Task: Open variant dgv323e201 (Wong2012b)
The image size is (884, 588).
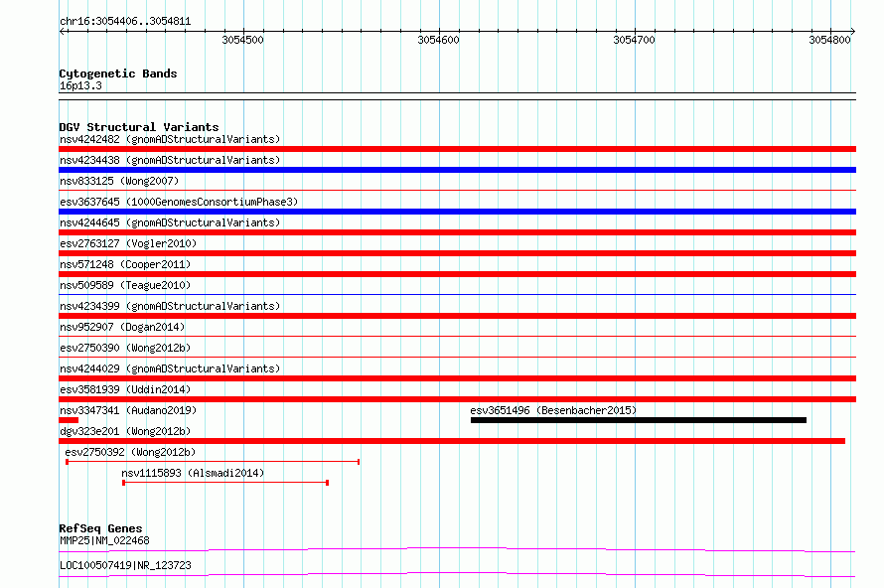Action: (125, 431)
